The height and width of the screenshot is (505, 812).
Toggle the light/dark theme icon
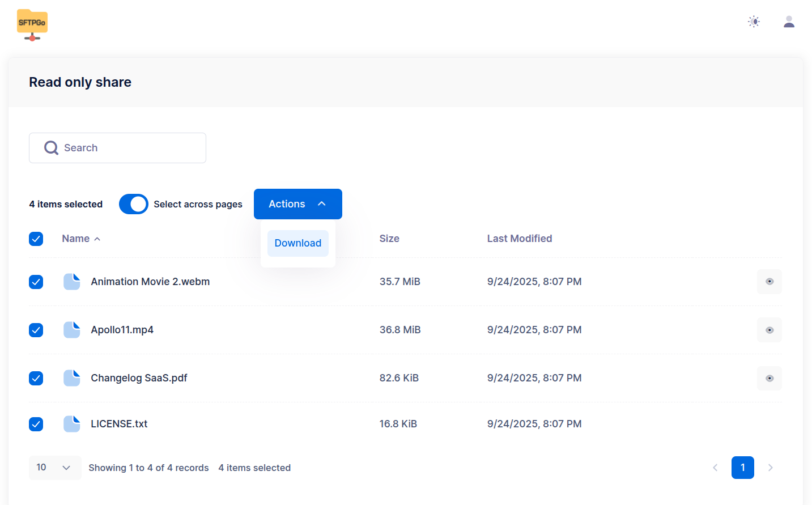(x=754, y=22)
